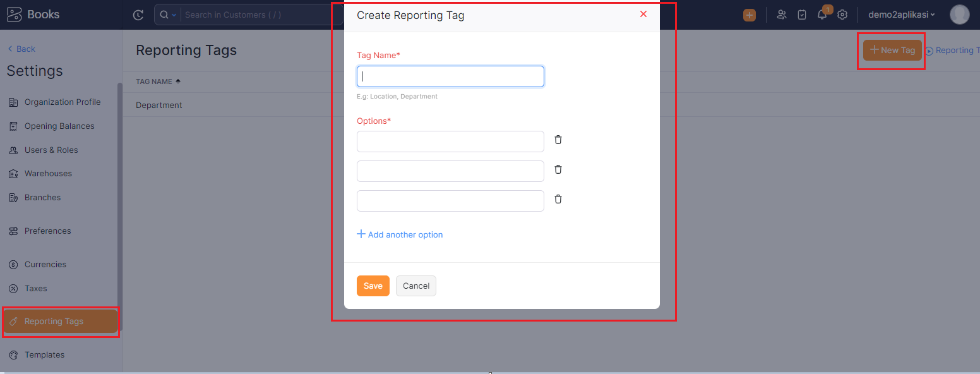
Task: Open the settings gear icon
Action: [x=842, y=15]
